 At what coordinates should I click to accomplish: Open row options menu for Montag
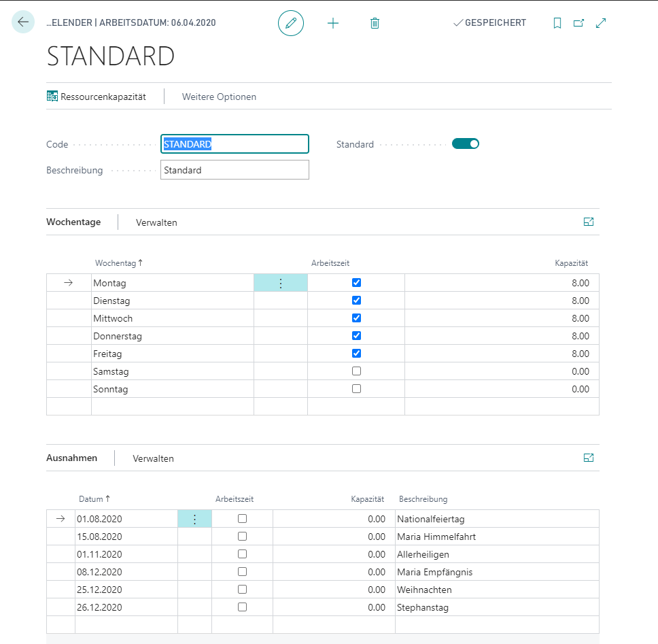point(281,284)
